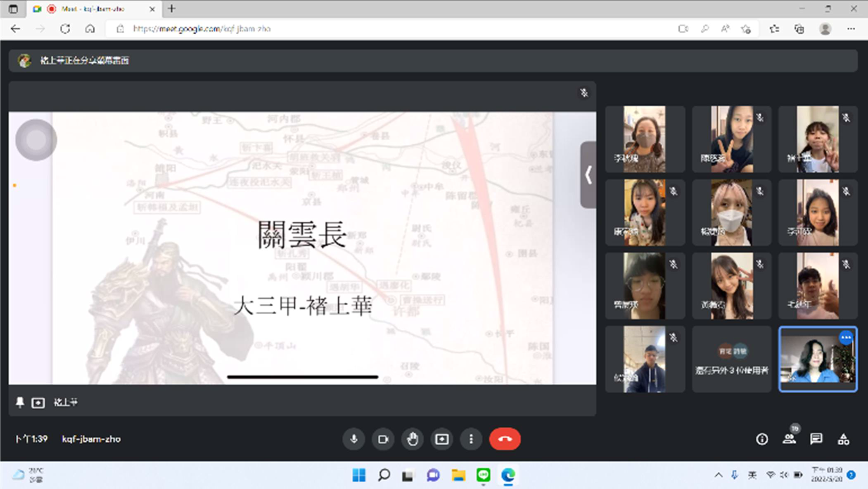Open the LINE app on taskbar

(483, 475)
